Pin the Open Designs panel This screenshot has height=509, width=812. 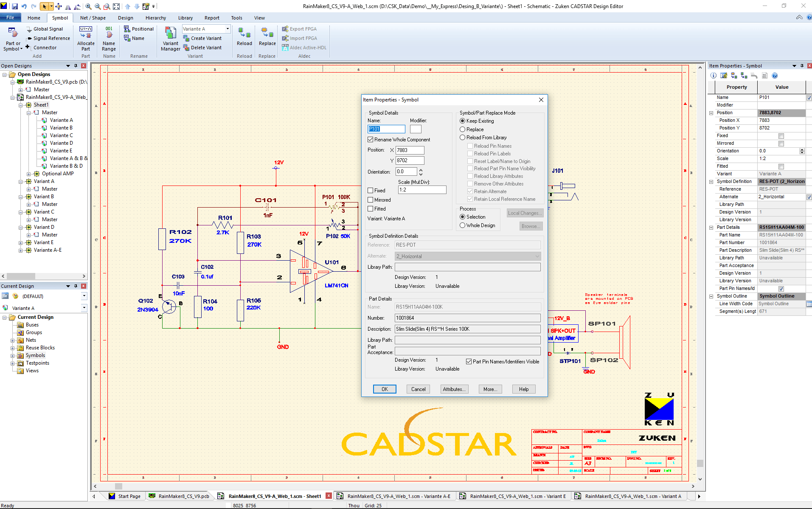tap(76, 66)
